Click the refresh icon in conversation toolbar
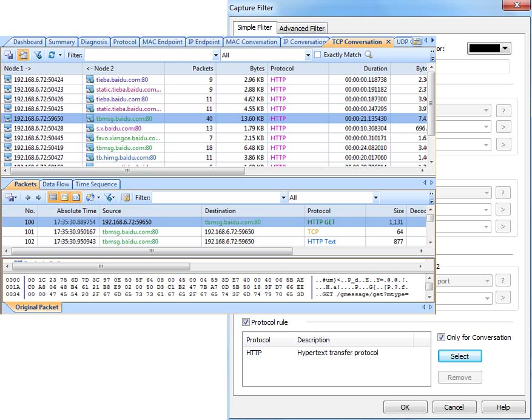532x420 pixels. click(x=52, y=55)
